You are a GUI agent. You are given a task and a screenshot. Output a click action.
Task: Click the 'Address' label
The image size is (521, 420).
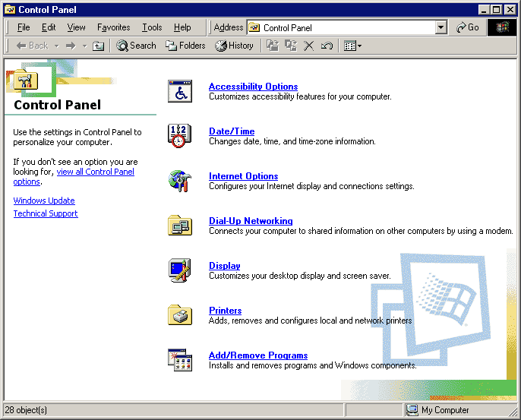(x=229, y=27)
